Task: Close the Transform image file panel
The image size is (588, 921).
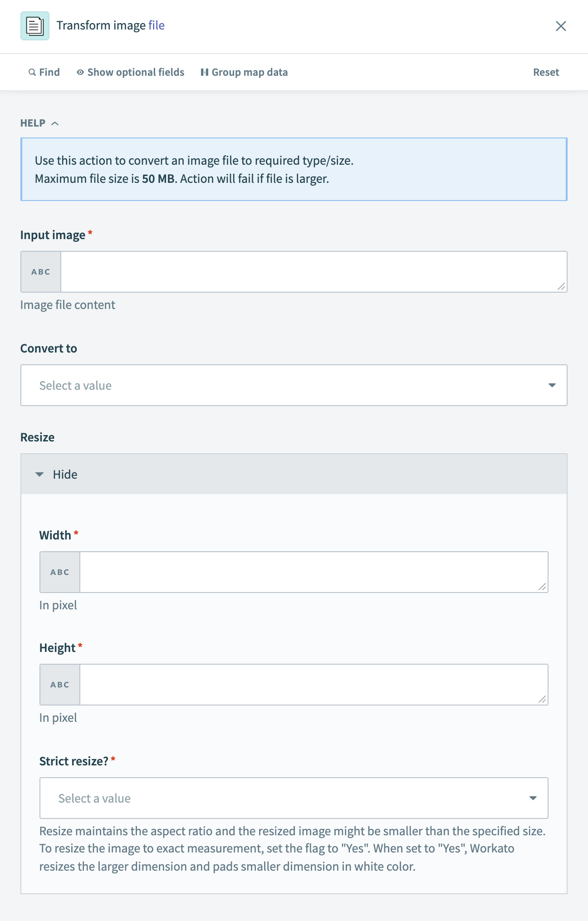Action: tap(561, 26)
